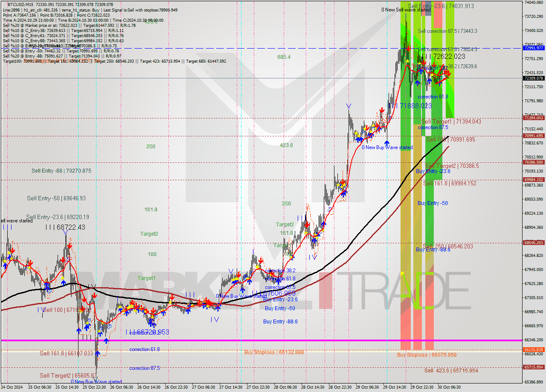The image size is (546, 392).
Task: Click the red 65715.954 price axis tag
Action: point(533,367)
